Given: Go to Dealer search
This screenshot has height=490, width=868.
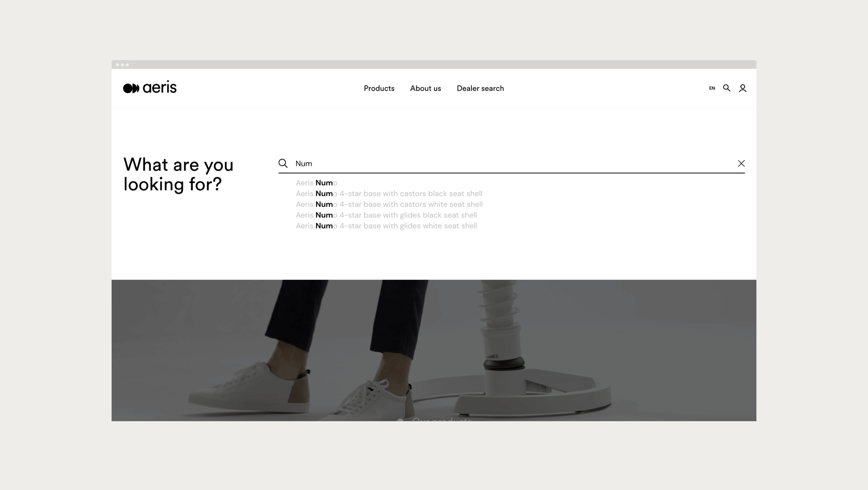Looking at the screenshot, I should [x=480, y=88].
